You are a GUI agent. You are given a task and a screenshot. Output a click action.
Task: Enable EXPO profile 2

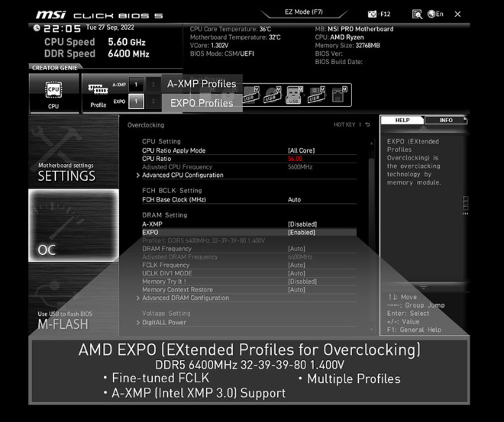(x=153, y=101)
